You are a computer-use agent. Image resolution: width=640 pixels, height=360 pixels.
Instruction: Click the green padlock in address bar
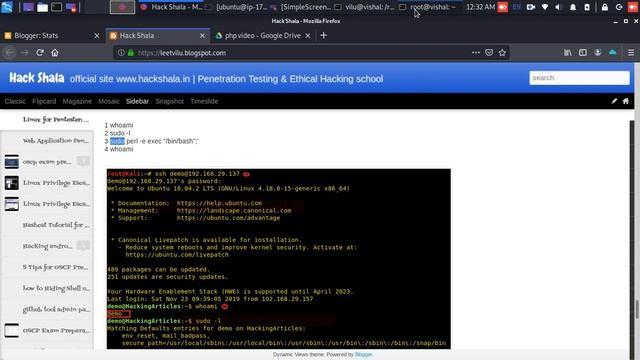pos(131,53)
